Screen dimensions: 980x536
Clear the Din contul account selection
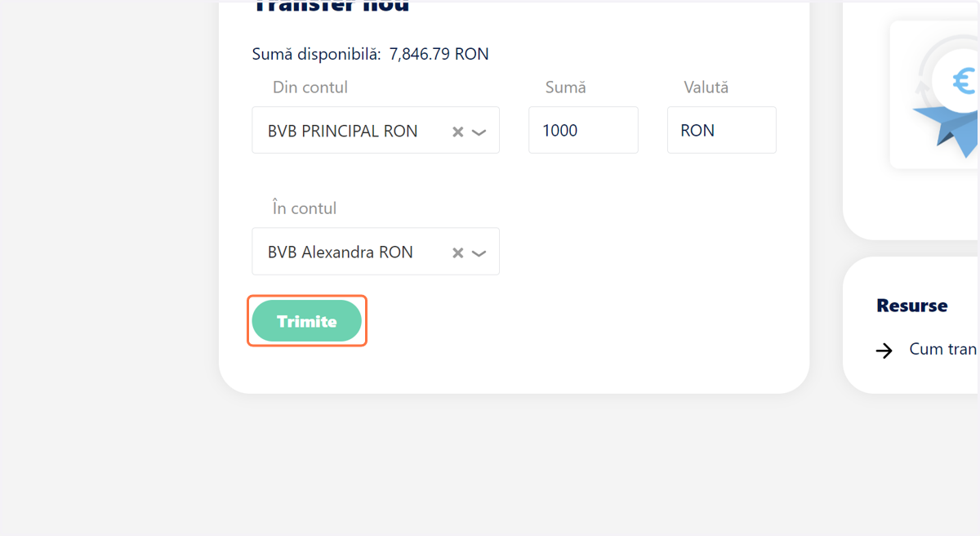tap(458, 132)
